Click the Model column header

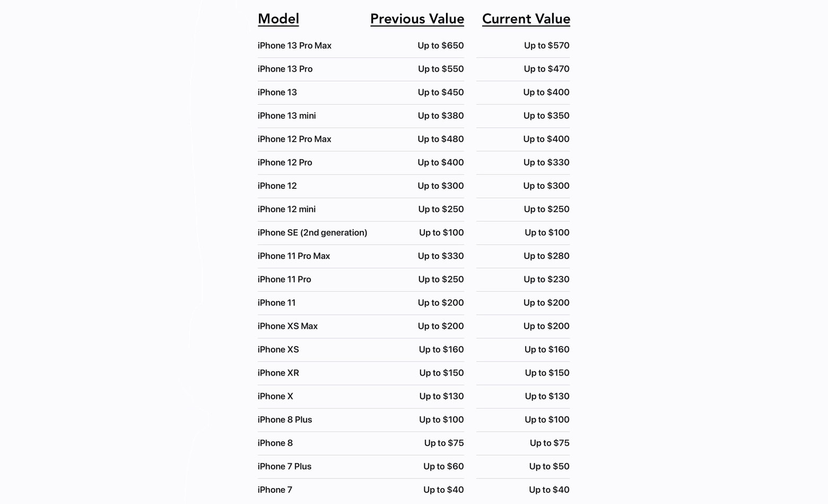coord(278,19)
